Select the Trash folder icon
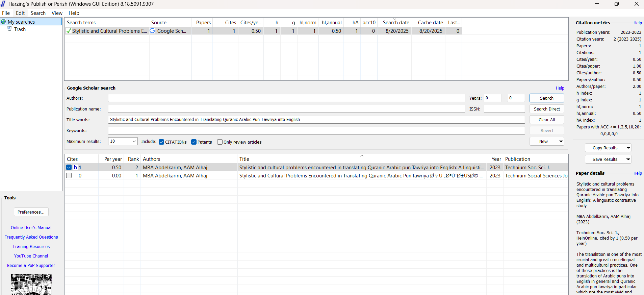This screenshot has height=295, width=644. point(10,29)
